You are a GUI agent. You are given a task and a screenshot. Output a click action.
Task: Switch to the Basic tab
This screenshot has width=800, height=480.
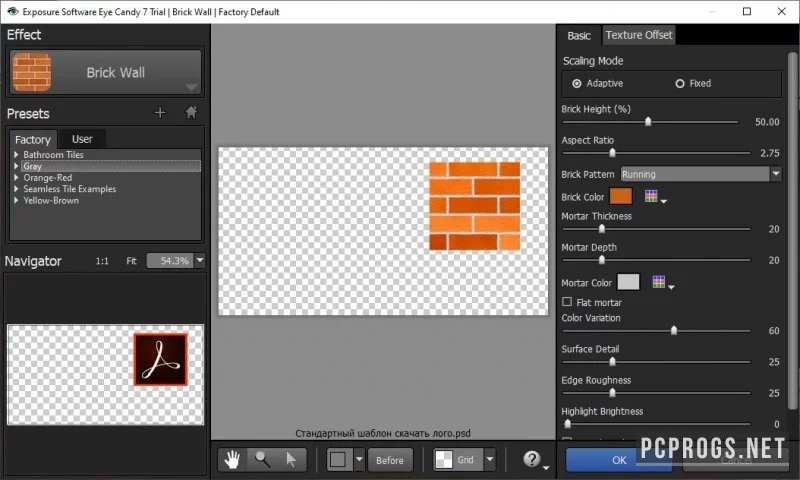[x=579, y=36]
